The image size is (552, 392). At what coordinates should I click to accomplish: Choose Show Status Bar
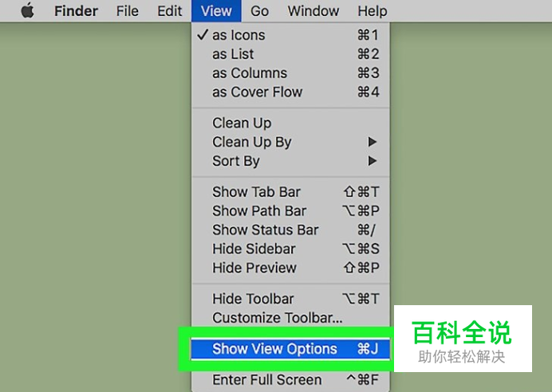pyautogui.click(x=290, y=230)
